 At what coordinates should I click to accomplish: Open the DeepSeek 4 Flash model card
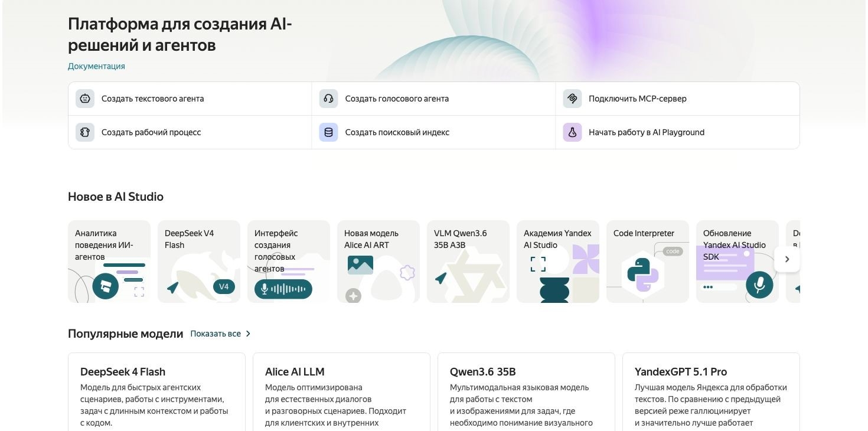pos(156,392)
